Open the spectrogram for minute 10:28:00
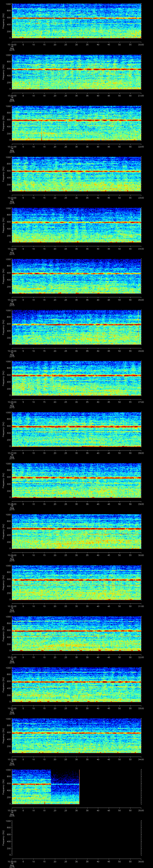This screenshot has height=868, width=153. (x=76, y=480)
